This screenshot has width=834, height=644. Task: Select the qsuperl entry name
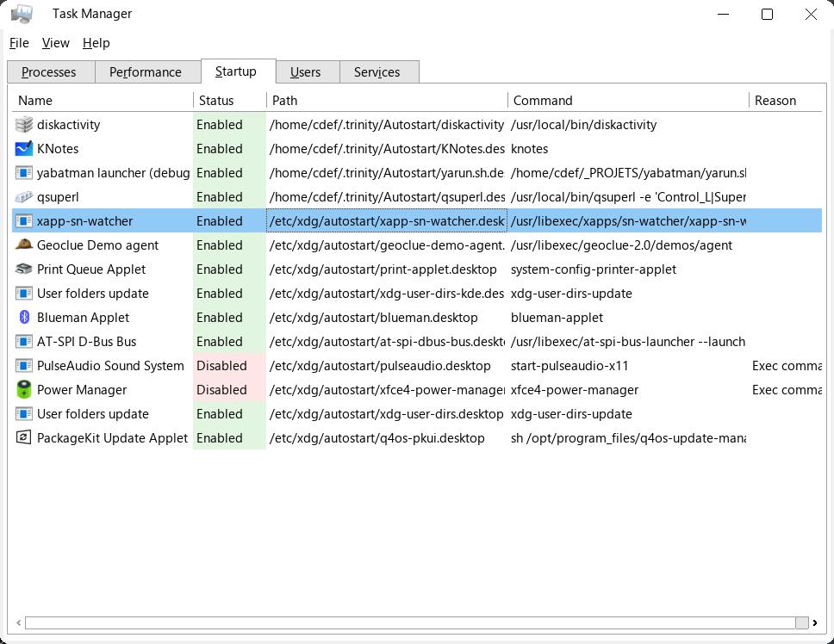[x=58, y=197]
